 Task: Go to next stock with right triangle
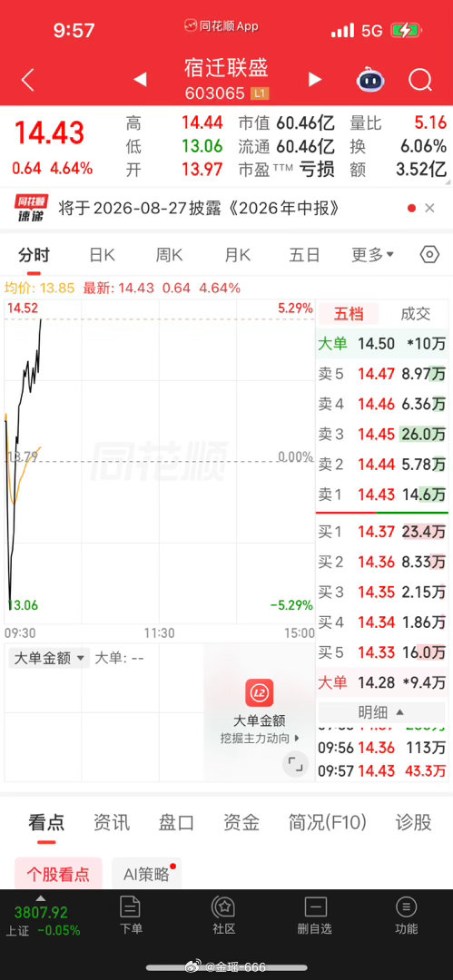(x=315, y=80)
